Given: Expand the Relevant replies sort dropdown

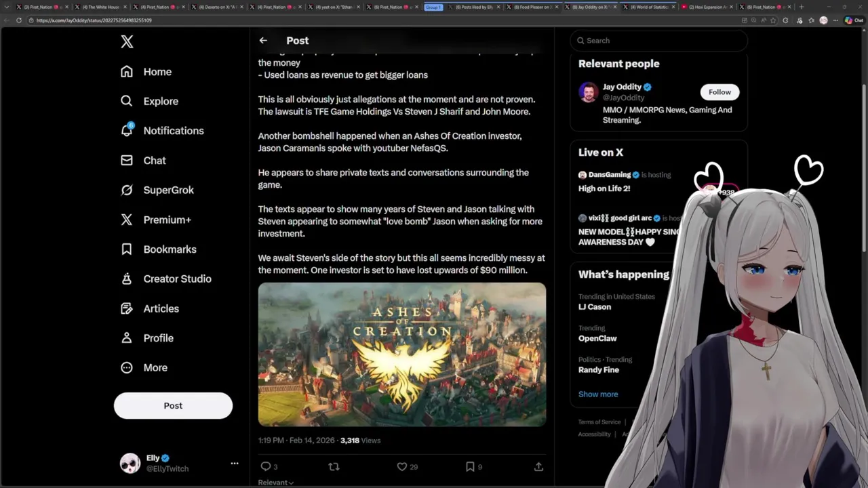Looking at the screenshot, I should click(x=276, y=483).
